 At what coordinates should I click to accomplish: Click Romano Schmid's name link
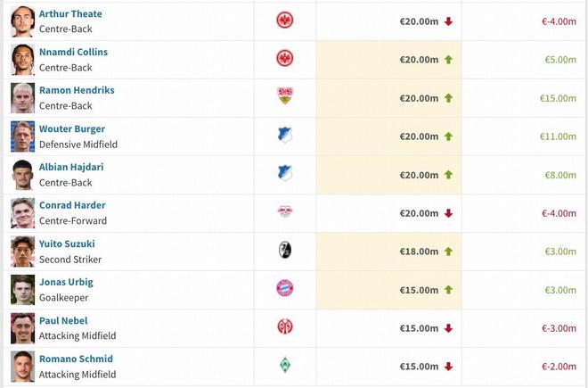[76, 359]
